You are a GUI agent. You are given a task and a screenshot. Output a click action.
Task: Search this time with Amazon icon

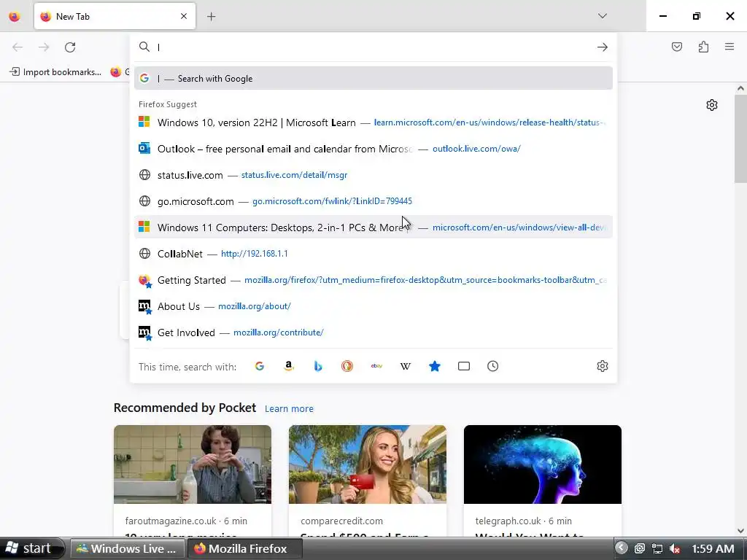click(289, 366)
